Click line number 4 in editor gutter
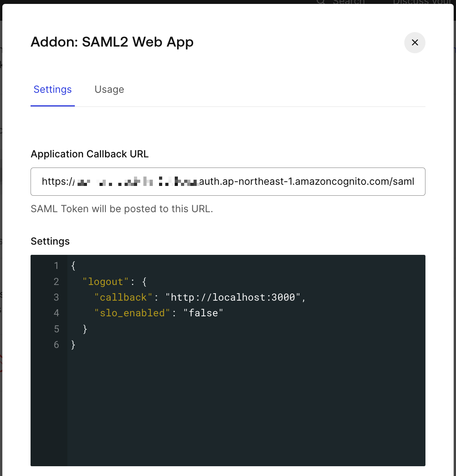This screenshot has height=476, width=456. [56, 313]
